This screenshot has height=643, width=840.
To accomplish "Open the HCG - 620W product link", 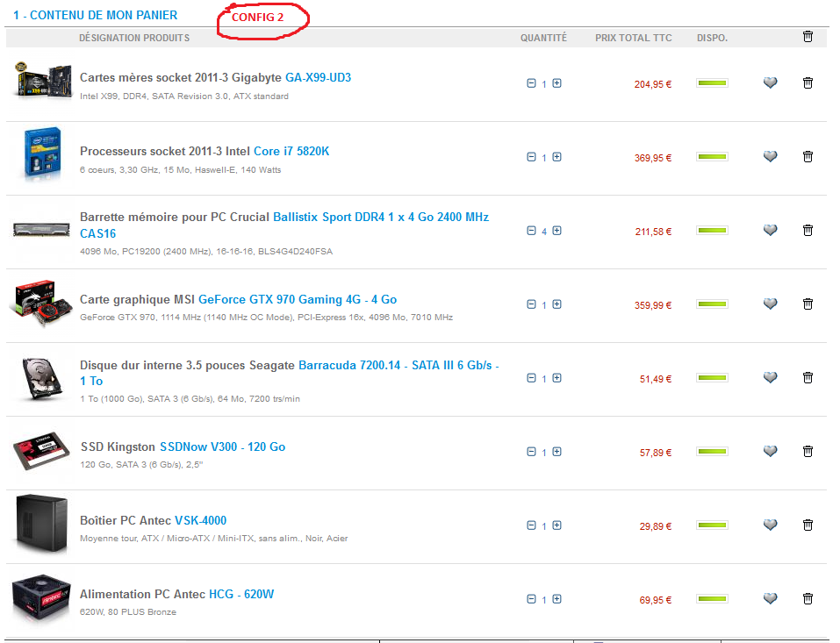I will pos(241,594).
